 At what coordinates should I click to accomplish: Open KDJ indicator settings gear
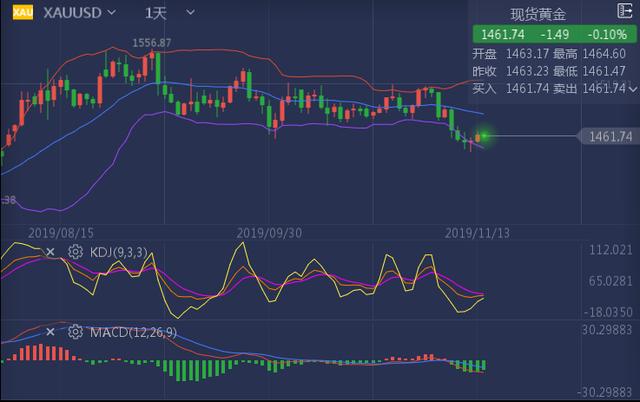click(x=75, y=252)
